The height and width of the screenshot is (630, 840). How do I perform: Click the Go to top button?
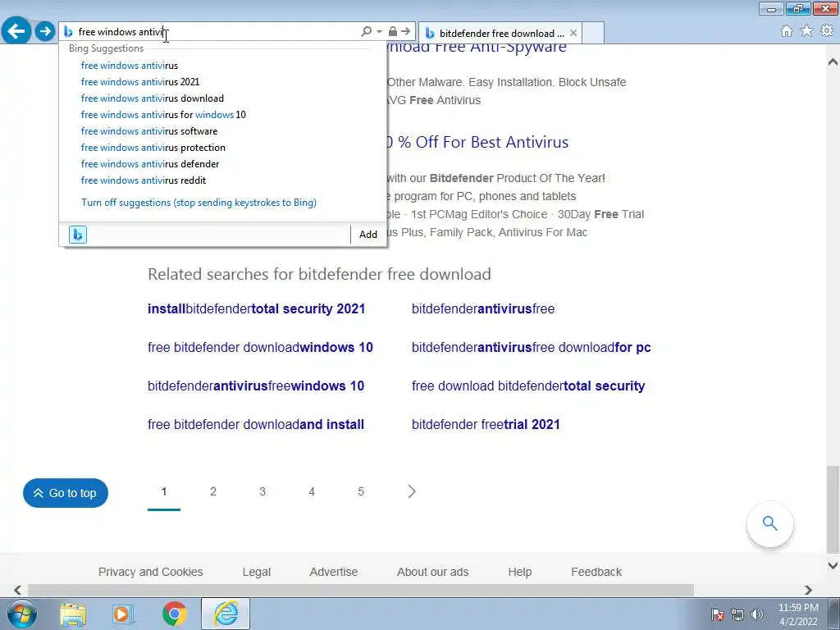[x=66, y=493]
